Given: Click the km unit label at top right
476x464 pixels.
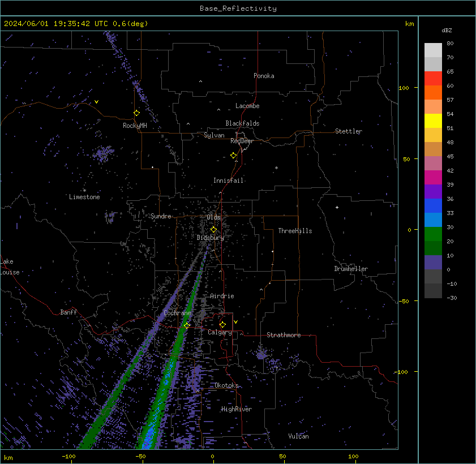Looking at the screenshot, I should [410, 24].
